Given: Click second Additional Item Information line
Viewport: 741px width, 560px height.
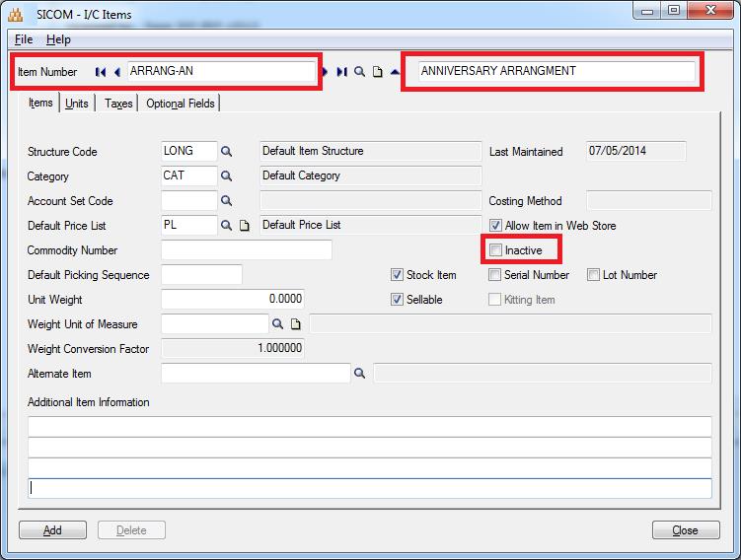Looking at the screenshot, I should point(370,448).
